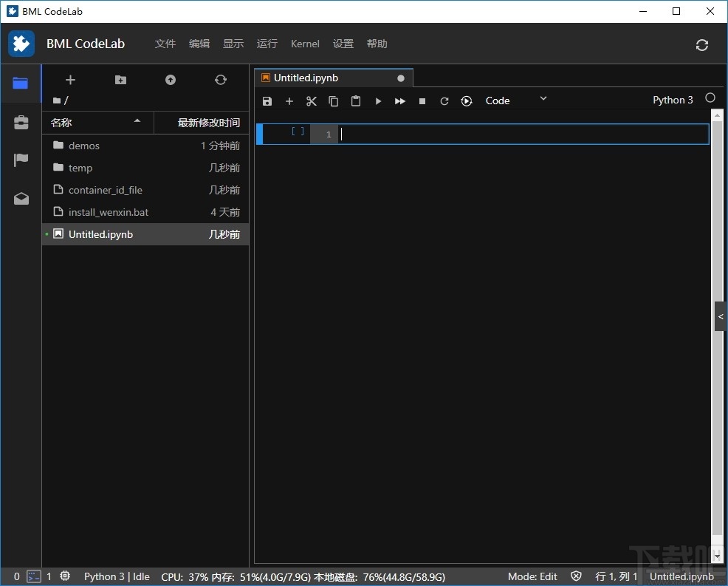This screenshot has height=586, width=728.
Task: Collapse the right side panel arrow
Action: 720,316
